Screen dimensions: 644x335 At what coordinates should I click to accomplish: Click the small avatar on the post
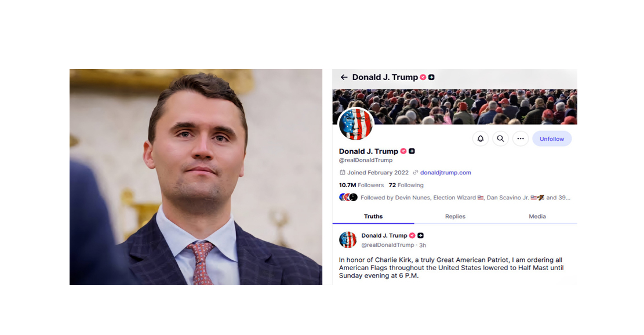click(347, 240)
